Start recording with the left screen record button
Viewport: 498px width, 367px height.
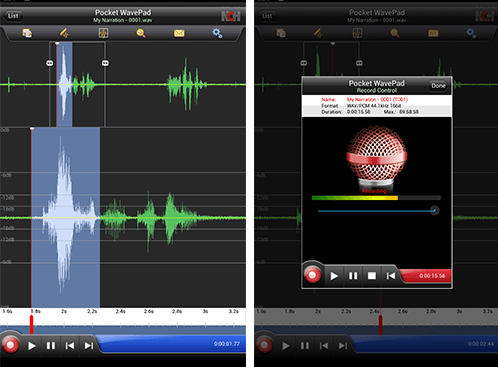(10, 345)
